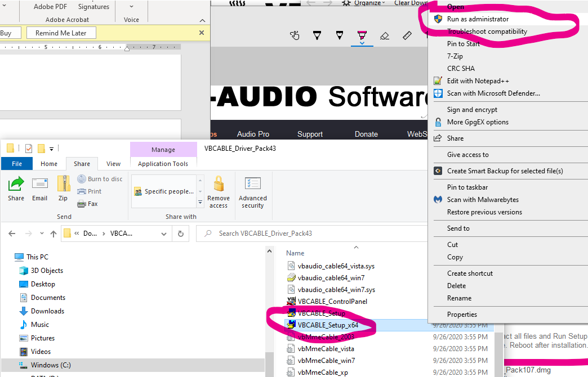Viewport: 588px width, 377px height.
Task: Expand the Share with gallery more arrow
Action: point(201,202)
